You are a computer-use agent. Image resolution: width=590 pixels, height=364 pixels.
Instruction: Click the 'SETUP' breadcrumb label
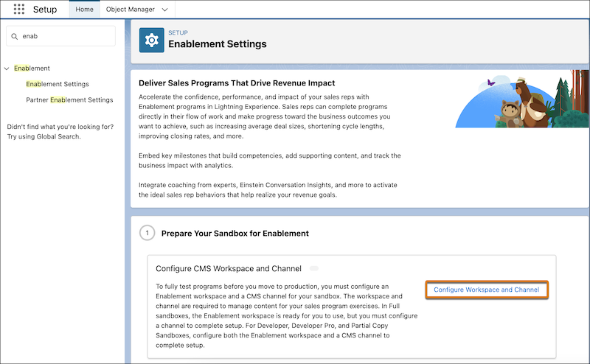point(178,32)
